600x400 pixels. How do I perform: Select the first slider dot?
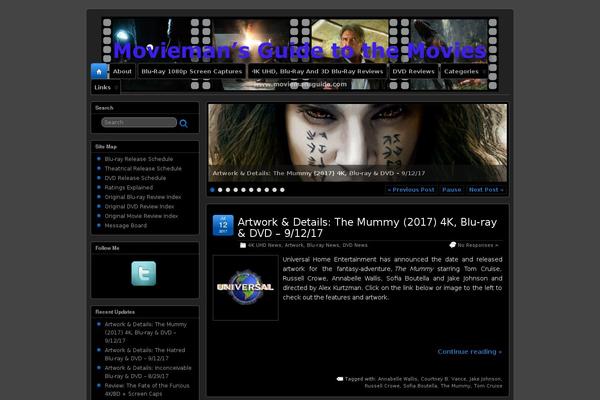coord(212,190)
